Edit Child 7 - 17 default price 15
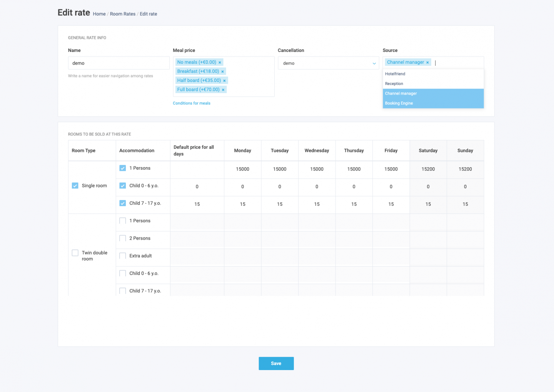Image resolution: width=554 pixels, height=392 pixels. pos(197,205)
